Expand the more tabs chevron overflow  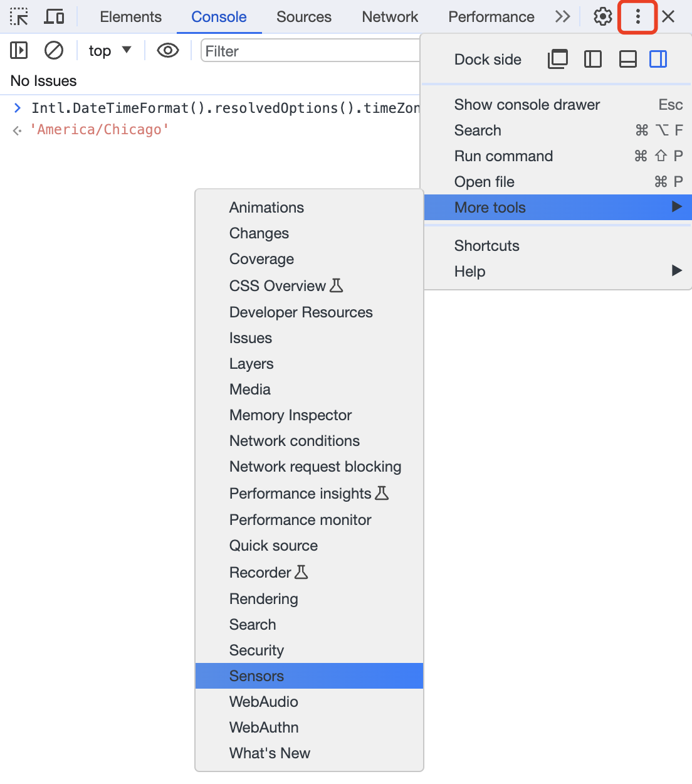tap(562, 17)
